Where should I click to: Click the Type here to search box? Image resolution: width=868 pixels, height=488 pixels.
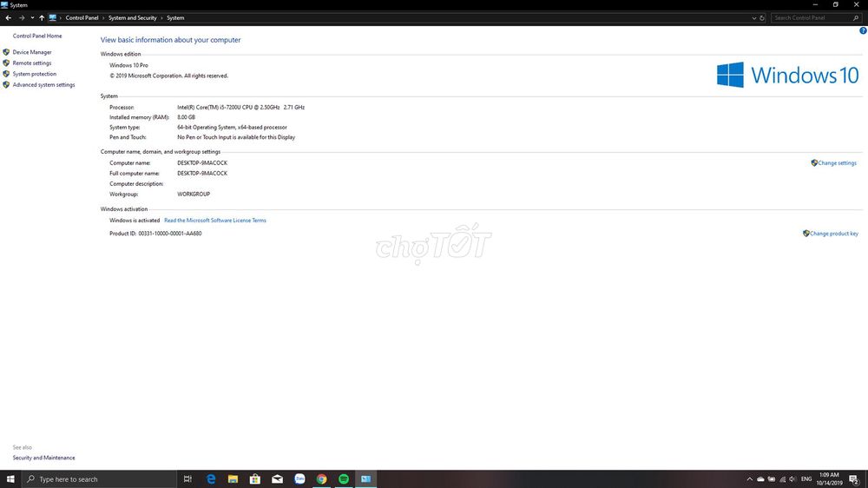pos(99,479)
